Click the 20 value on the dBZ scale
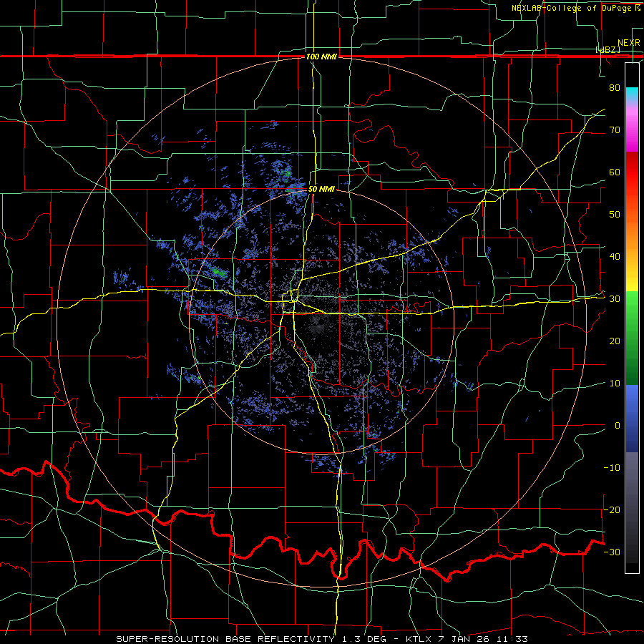Viewport: 644px width, 644px height. pos(615,341)
